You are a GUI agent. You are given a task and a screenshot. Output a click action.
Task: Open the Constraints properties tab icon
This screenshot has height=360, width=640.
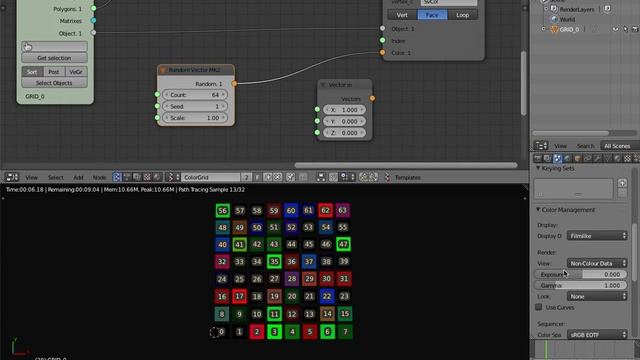point(587,158)
